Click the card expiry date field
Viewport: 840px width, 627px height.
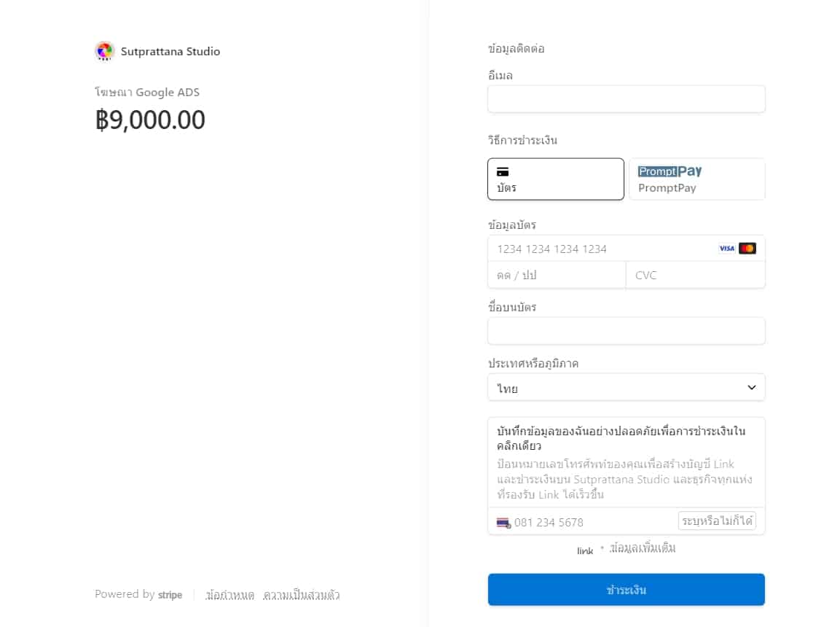pos(557,275)
